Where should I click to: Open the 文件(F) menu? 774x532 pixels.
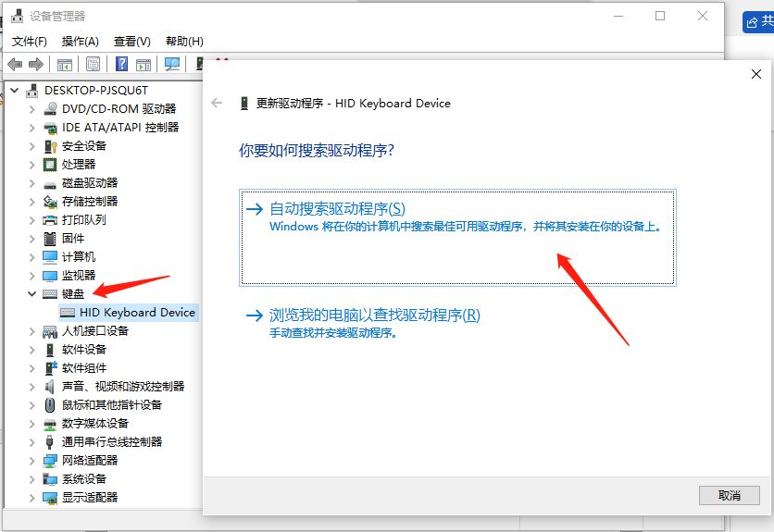(29, 42)
